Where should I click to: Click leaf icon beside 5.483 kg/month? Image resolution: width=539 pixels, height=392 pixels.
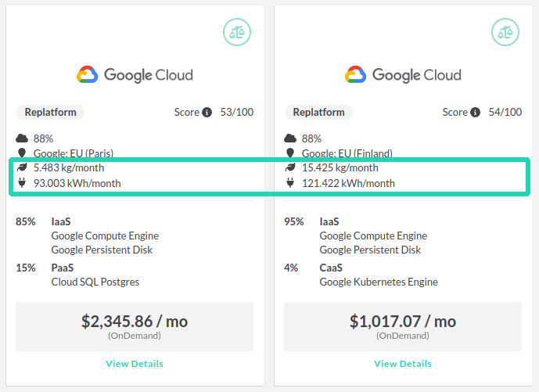(22, 167)
